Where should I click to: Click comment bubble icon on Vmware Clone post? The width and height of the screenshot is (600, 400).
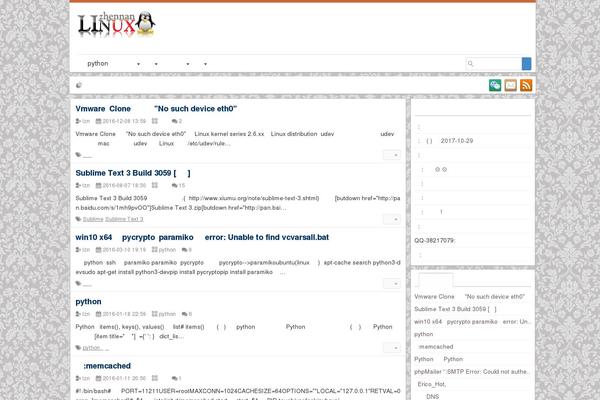tap(174, 121)
